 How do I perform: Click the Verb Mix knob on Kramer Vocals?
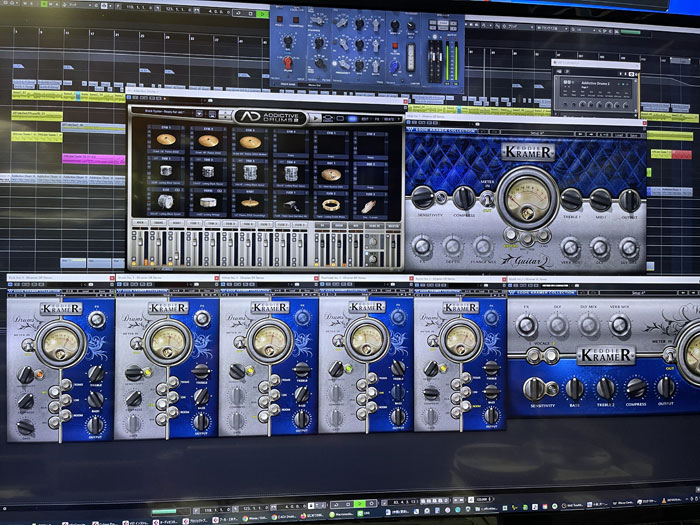620,326
